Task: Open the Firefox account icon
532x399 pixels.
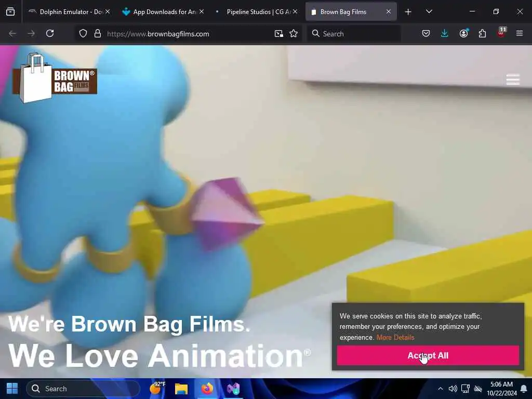Action: point(463,33)
